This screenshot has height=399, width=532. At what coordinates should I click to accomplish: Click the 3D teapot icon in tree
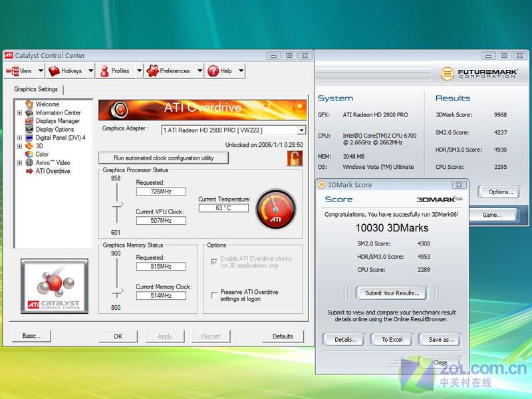29,146
